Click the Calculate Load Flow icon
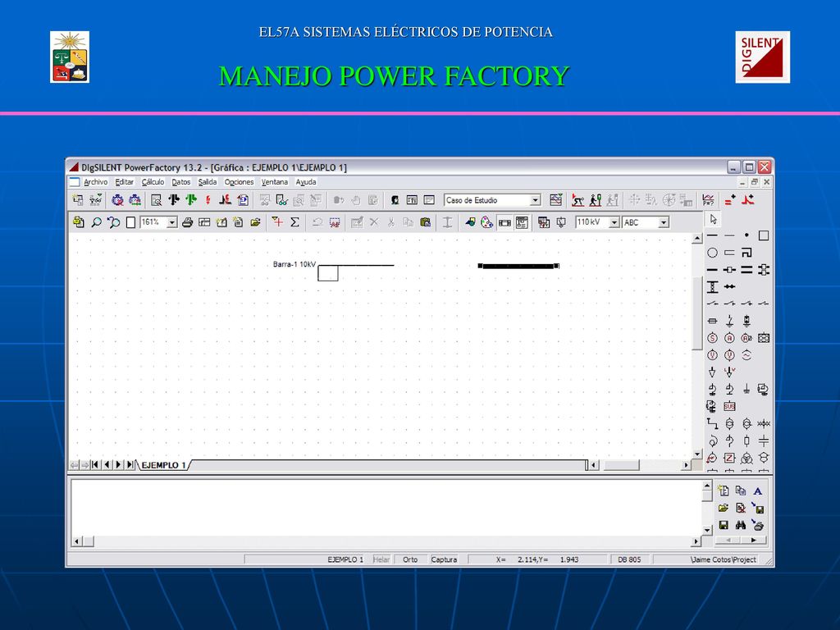The image size is (840, 630). click(x=174, y=200)
